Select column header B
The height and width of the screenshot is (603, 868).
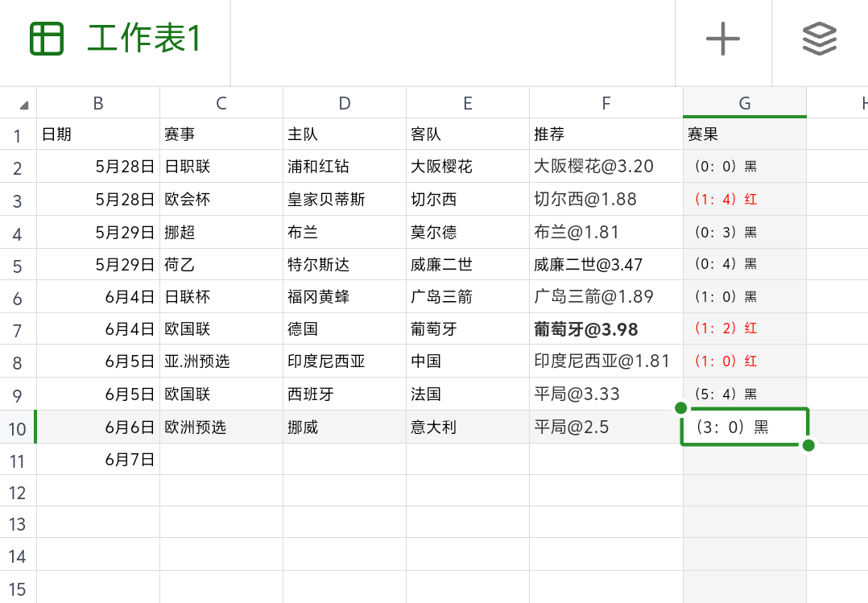(98, 103)
